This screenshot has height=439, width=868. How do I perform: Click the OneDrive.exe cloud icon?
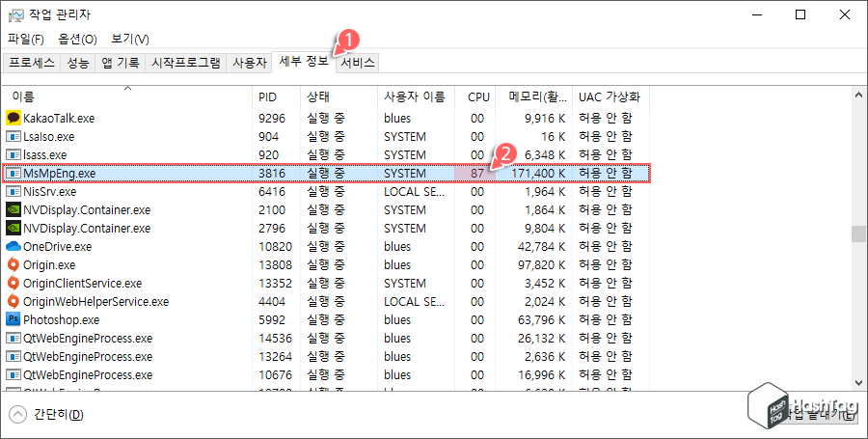[x=14, y=246]
